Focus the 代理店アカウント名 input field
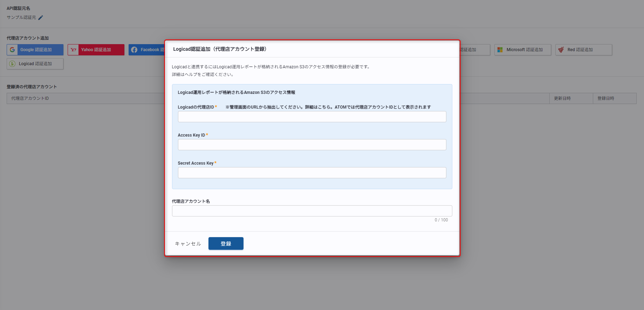 312,211
